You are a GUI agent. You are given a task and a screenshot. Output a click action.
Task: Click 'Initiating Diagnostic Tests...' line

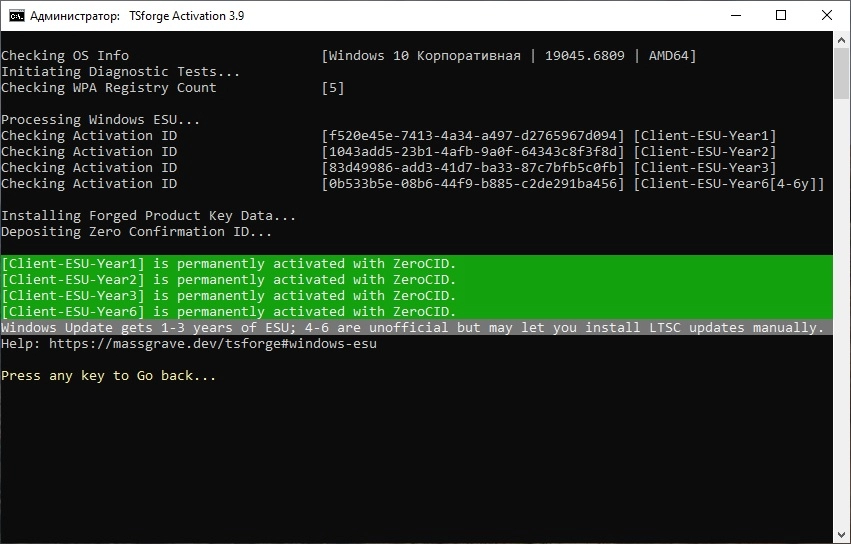point(120,72)
